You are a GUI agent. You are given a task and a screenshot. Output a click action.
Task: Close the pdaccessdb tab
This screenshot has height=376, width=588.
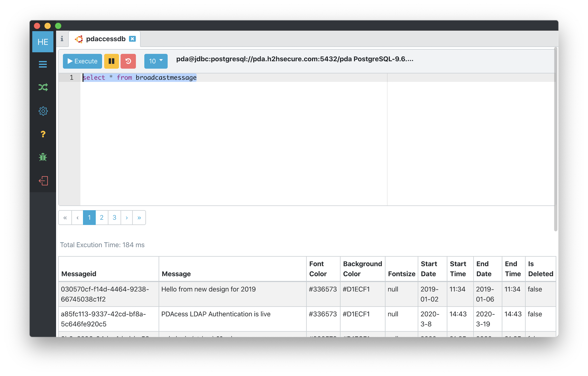click(x=132, y=39)
